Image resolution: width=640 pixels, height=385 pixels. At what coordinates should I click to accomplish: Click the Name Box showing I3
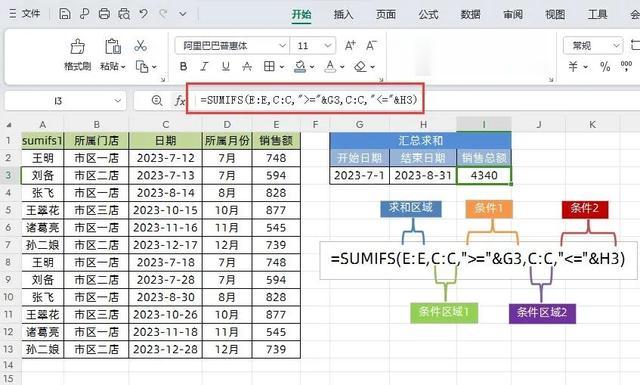pyautogui.click(x=64, y=101)
